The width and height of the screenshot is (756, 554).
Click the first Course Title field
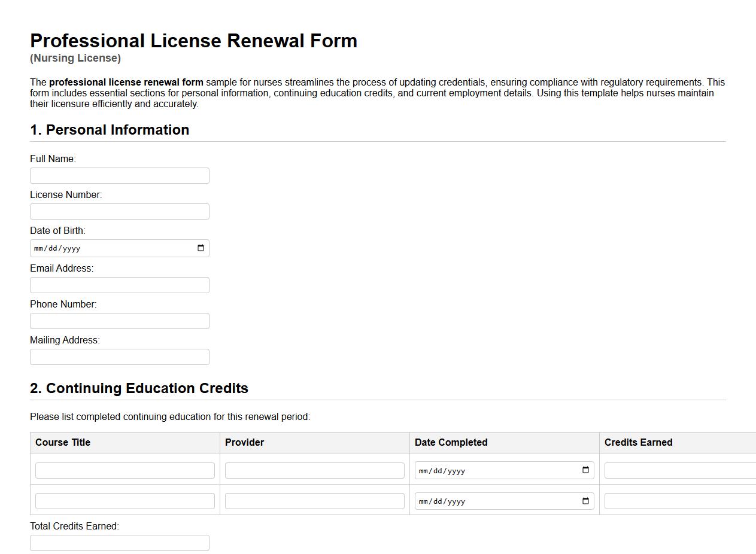pyautogui.click(x=125, y=470)
